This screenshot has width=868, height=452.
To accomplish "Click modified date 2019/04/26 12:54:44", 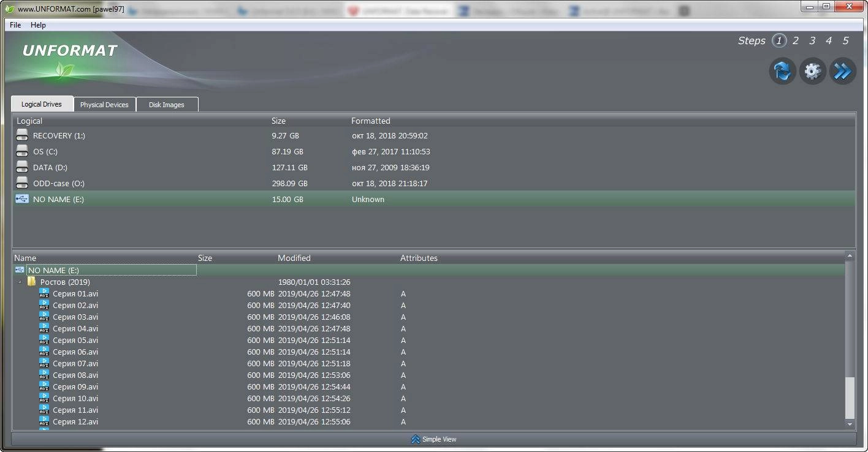I will click(x=314, y=386).
